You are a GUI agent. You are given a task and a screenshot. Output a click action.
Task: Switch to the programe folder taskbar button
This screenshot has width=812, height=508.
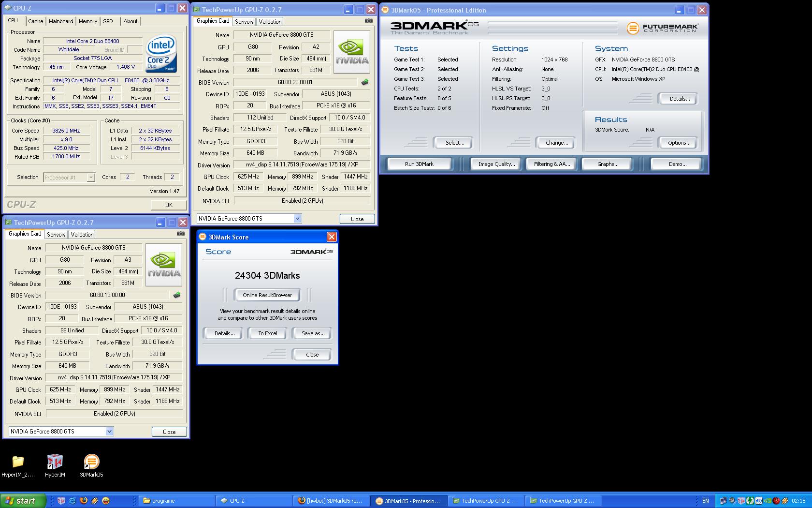coord(176,501)
